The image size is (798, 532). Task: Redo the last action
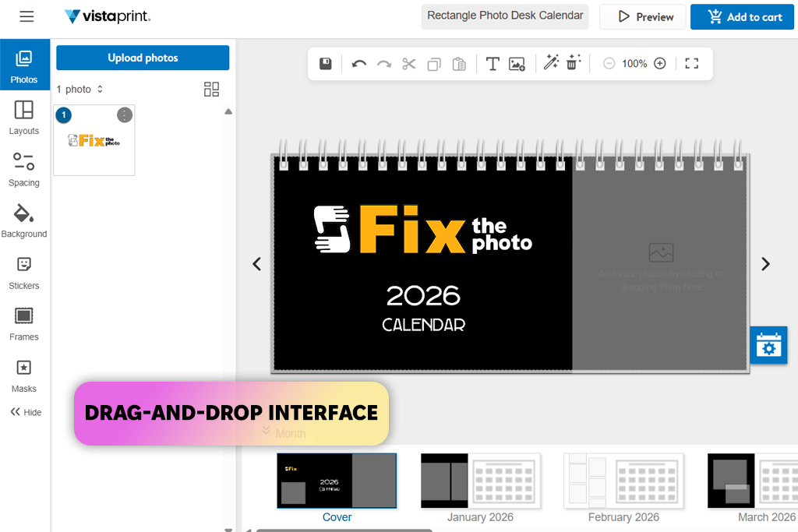pos(383,64)
